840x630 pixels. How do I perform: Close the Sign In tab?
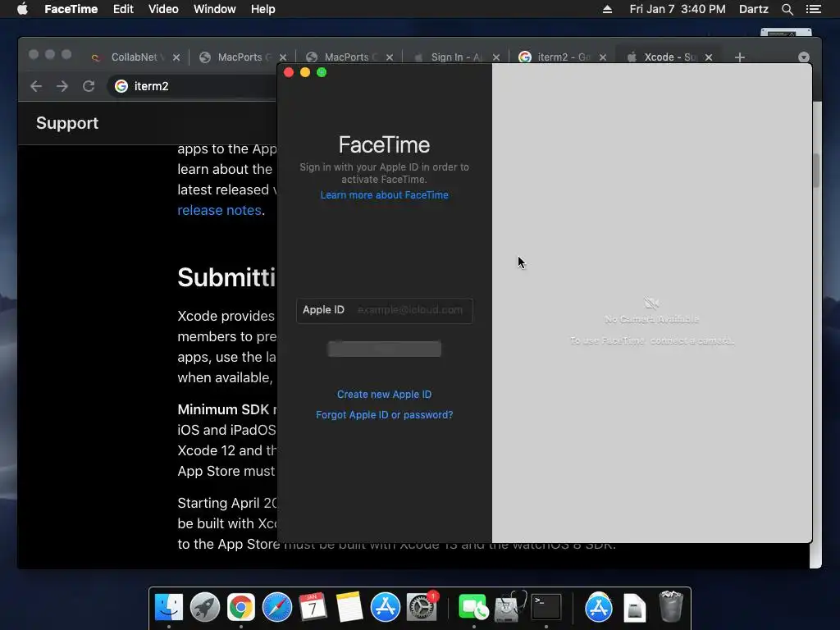point(496,57)
